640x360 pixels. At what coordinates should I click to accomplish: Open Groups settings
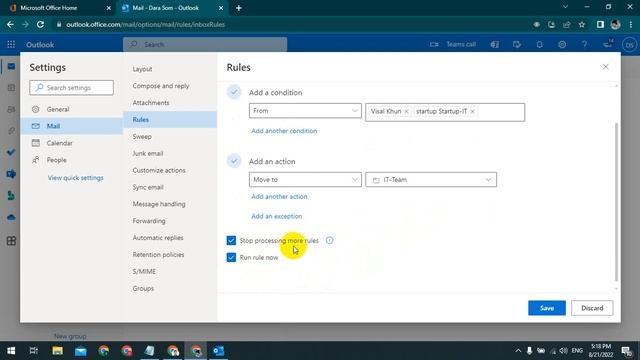170,288
